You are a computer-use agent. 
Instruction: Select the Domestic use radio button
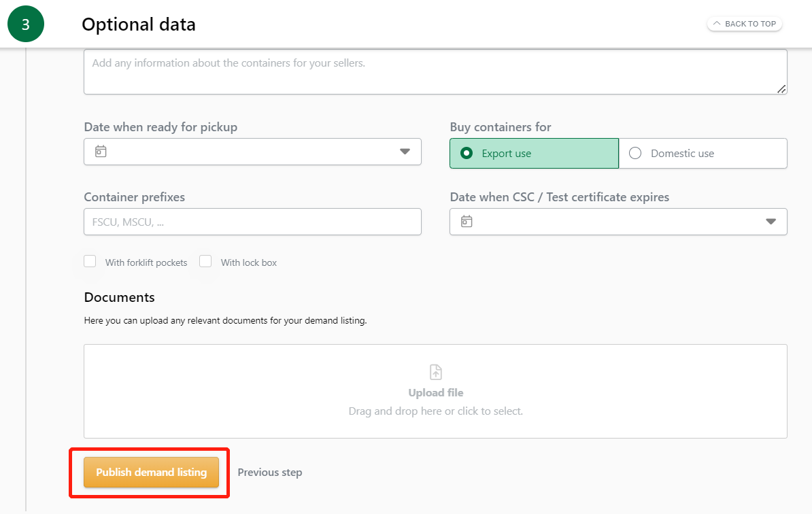pos(635,154)
